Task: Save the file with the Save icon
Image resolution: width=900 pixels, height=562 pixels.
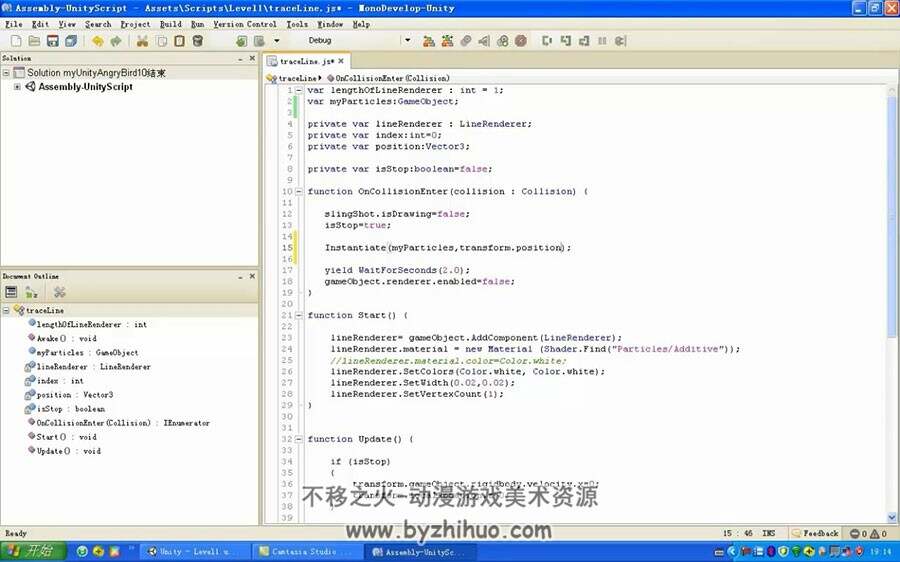Action: 53,41
